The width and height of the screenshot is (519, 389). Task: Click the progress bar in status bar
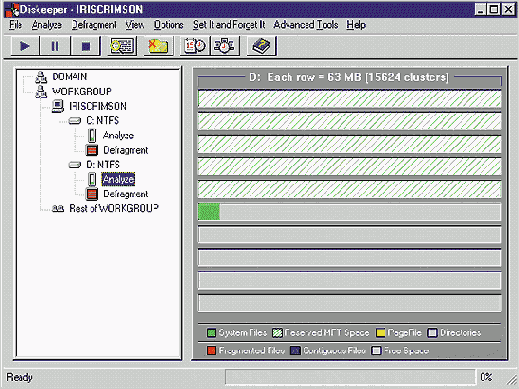(x=350, y=377)
